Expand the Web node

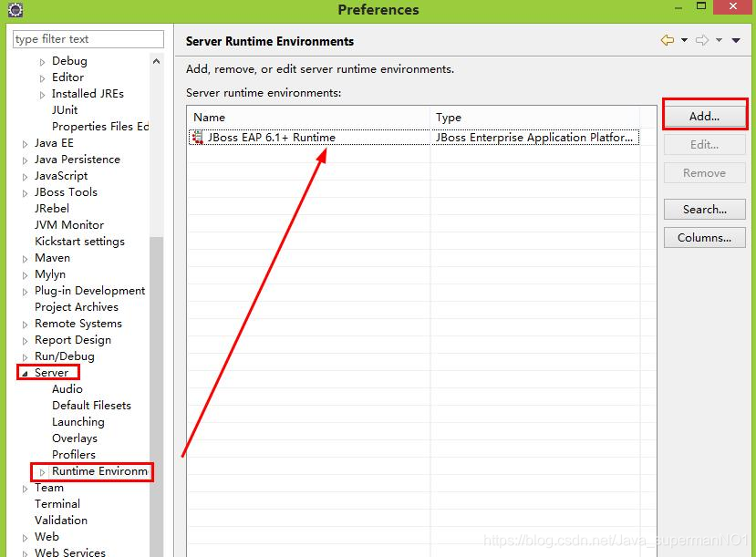[x=25, y=538]
